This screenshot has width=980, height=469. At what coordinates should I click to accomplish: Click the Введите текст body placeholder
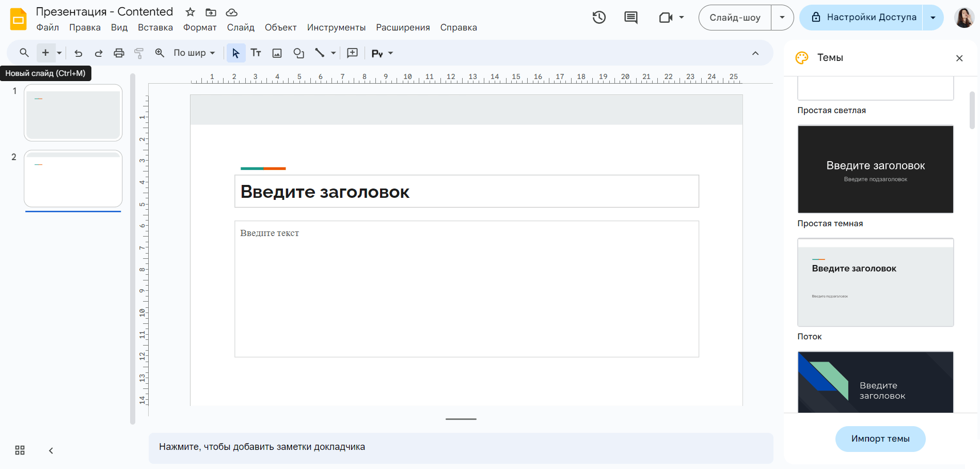coord(467,289)
